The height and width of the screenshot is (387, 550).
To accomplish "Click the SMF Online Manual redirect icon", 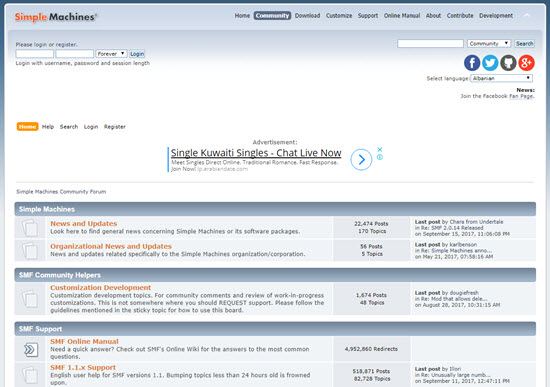I will 31,349.
